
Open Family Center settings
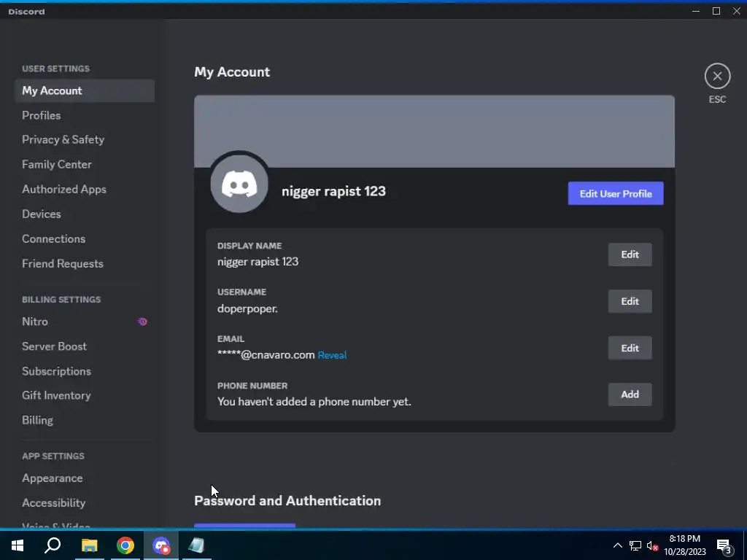[85, 164]
